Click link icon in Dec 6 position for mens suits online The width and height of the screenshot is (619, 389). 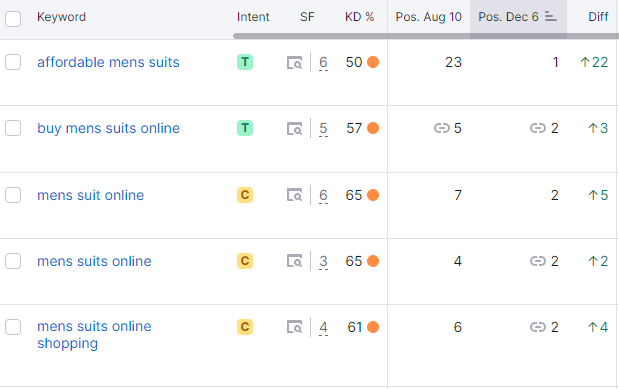coord(538,261)
